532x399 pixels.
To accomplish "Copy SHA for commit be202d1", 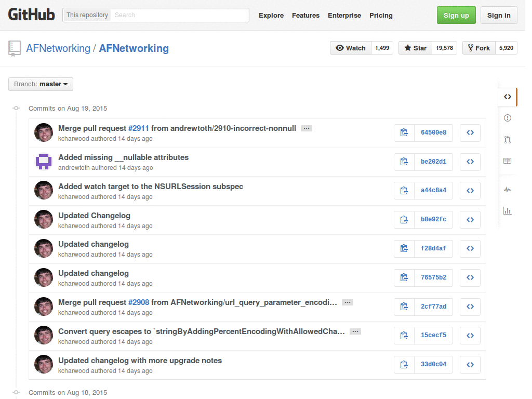I will point(404,162).
